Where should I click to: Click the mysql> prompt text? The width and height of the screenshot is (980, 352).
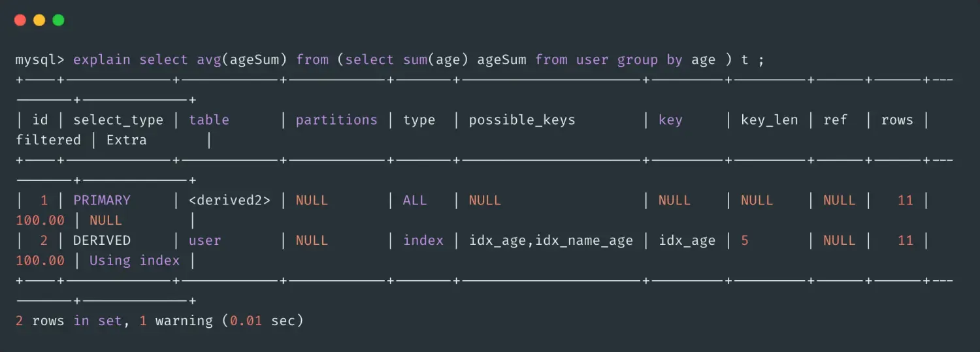(x=40, y=60)
